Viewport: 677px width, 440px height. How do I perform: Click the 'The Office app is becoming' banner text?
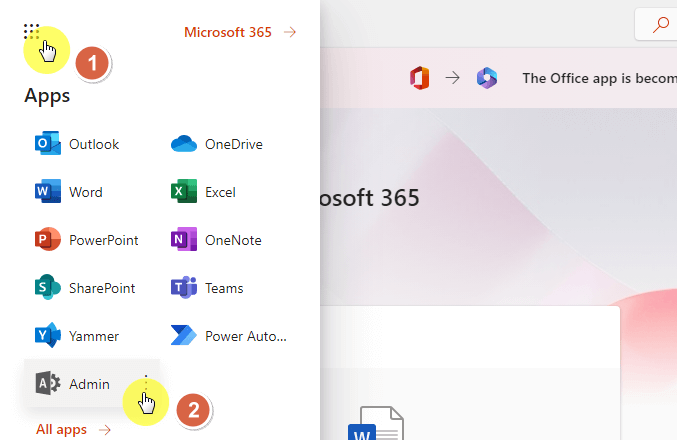click(599, 78)
